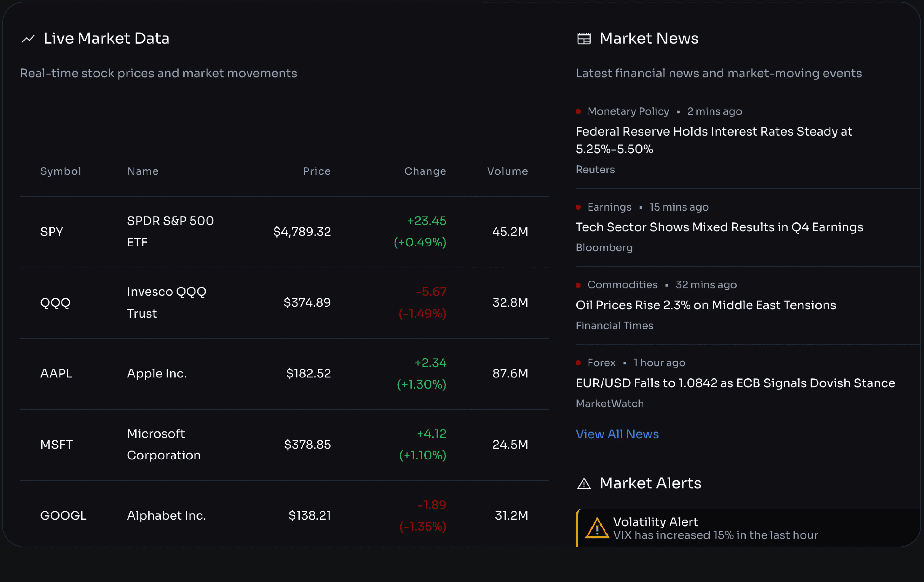
Task: Select the SPY ticker row
Action: 52,232
